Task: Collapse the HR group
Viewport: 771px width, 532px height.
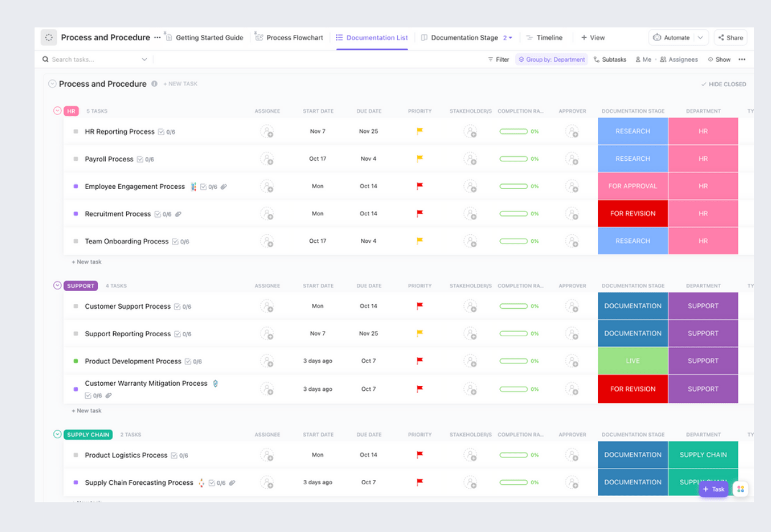Action: [x=58, y=111]
